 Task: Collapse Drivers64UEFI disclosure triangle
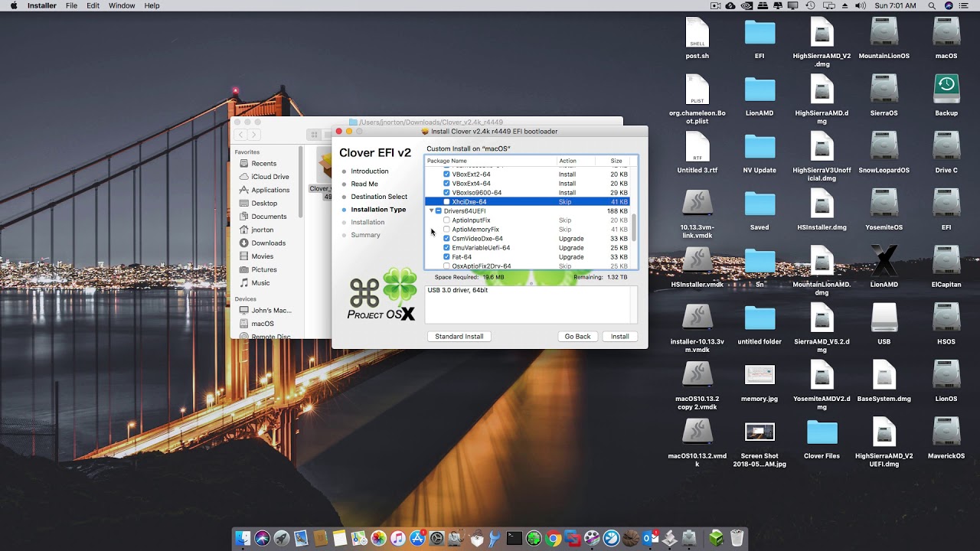pyautogui.click(x=431, y=211)
